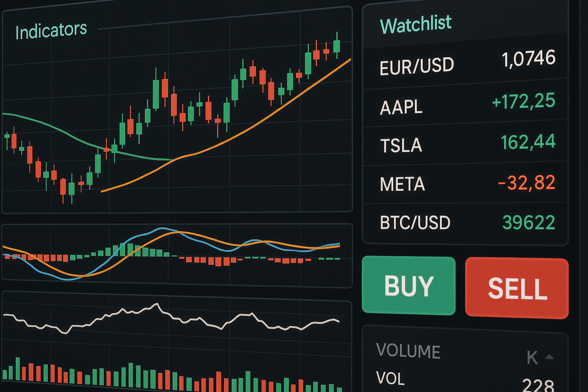Select the Watchlist panel header
Image resolution: width=588 pixels, height=392 pixels.
416,25
